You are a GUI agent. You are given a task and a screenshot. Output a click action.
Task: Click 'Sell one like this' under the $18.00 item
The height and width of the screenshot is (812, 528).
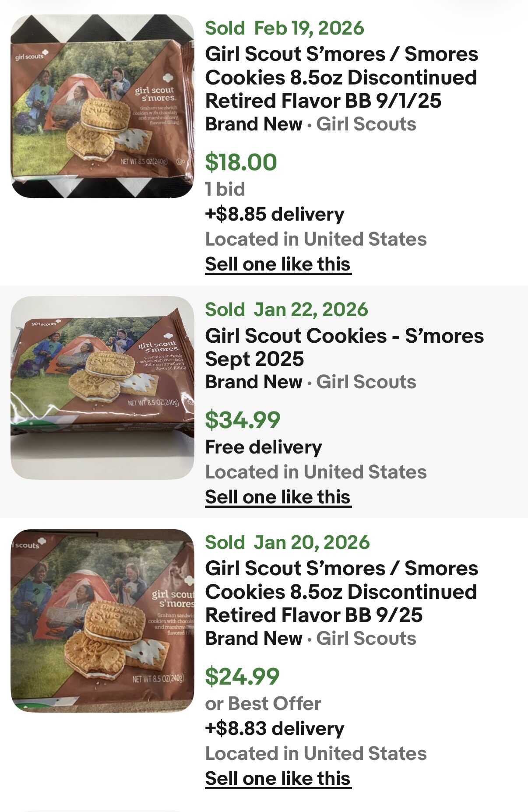click(278, 264)
